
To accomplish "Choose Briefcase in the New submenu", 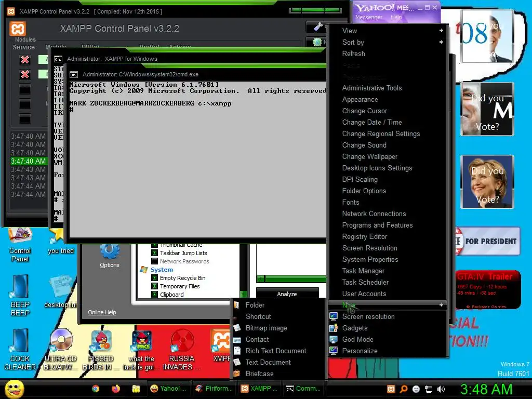I will coord(260,374).
